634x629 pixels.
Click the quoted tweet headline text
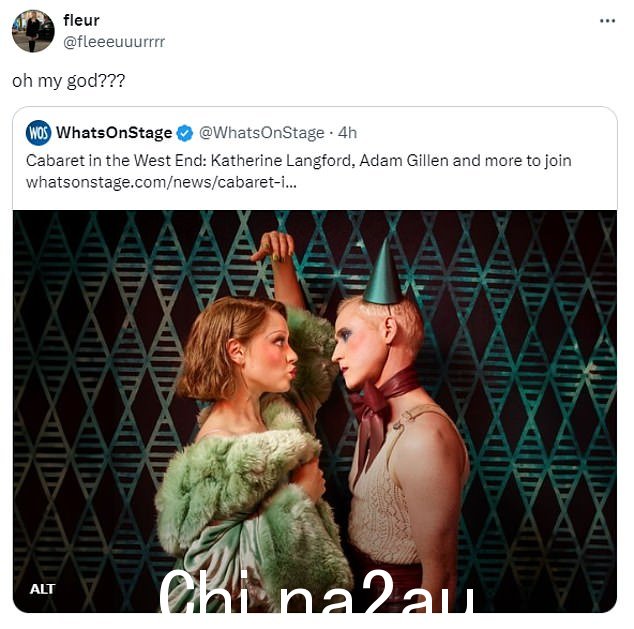tap(298, 160)
